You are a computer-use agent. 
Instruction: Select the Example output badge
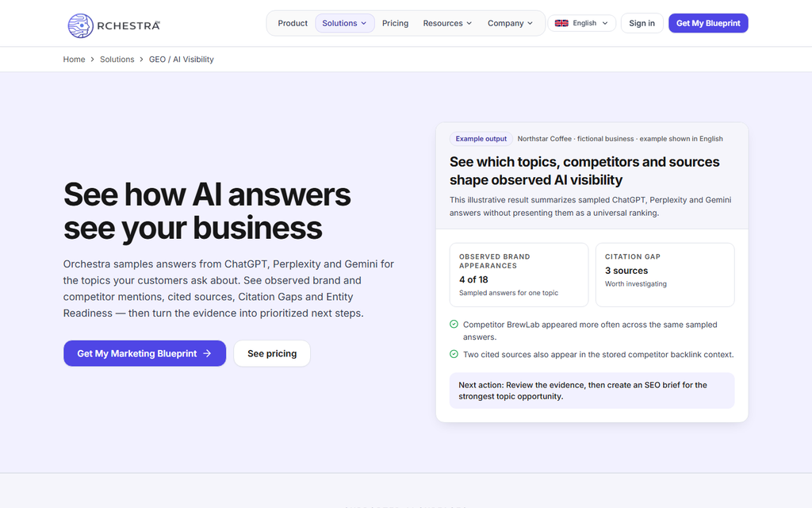(481, 139)
